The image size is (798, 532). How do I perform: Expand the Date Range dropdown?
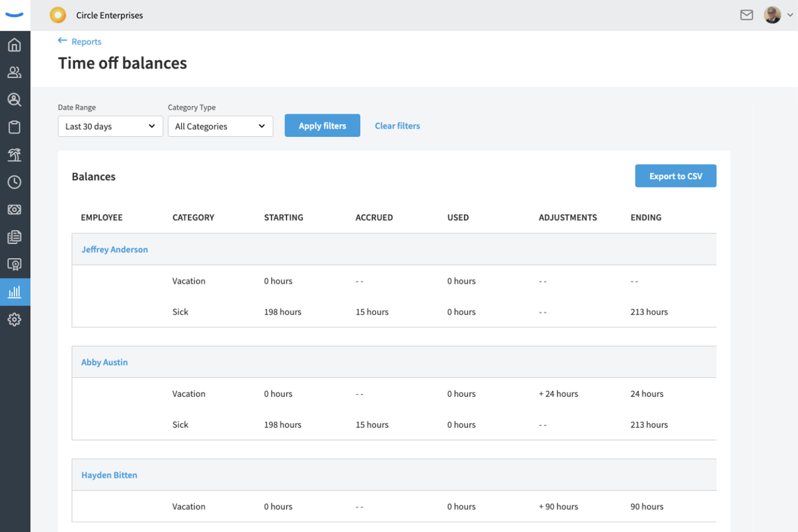click(x=110, y=126)
